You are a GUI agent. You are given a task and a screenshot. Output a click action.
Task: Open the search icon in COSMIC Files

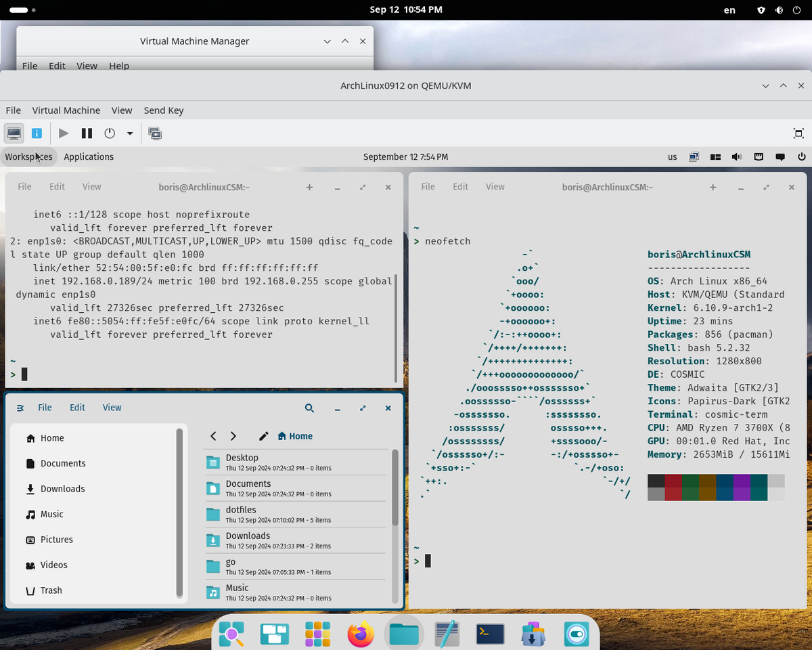click(x=309, y=408)
